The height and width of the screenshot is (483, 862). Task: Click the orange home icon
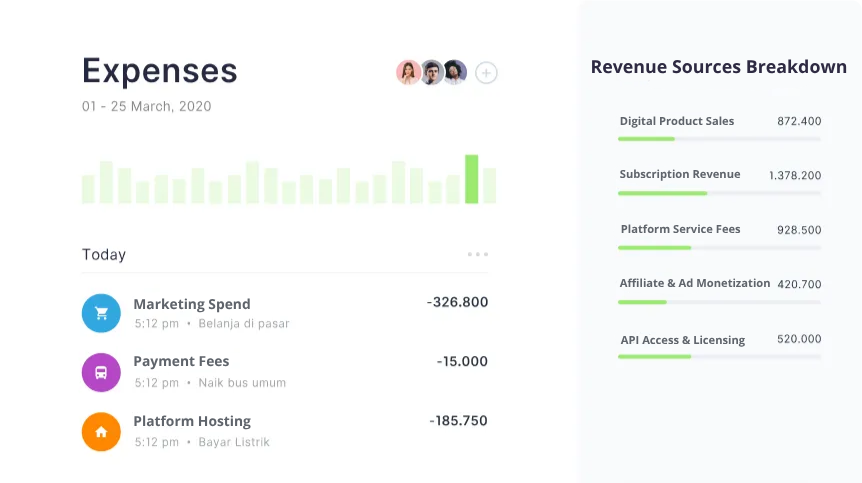(101, 432)
